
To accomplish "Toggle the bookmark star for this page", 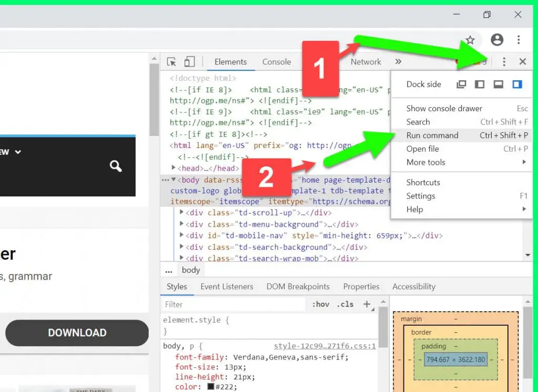I will [x=469, y=39].
